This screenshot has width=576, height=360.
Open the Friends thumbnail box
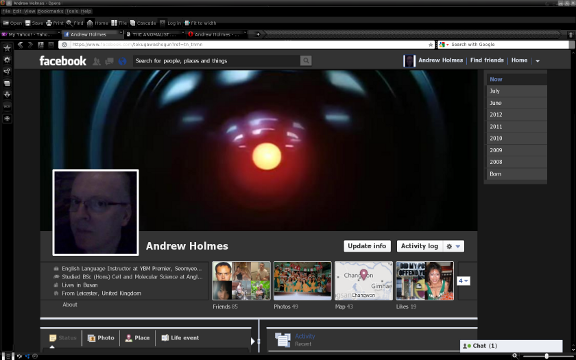tap(241, 281)
